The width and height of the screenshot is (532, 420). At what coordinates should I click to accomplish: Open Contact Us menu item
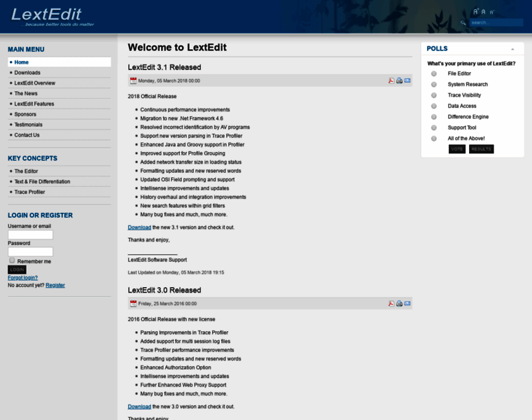[x=59, y=135]
